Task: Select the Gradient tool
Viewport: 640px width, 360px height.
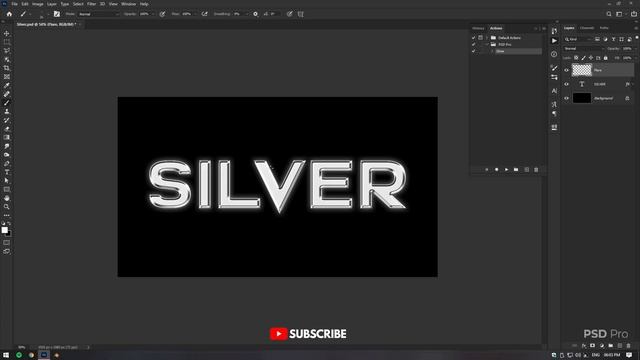Action: pos(7,137)
